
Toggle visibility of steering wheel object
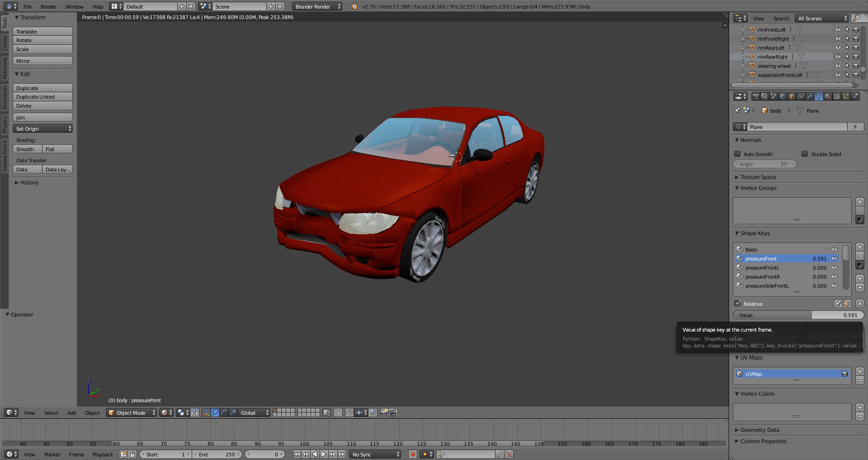[x=838, y=66]
